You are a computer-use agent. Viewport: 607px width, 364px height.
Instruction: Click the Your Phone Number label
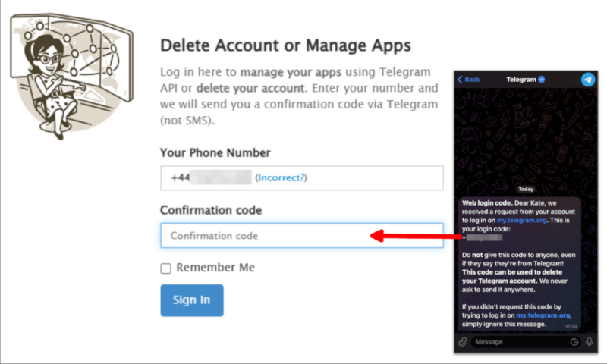click(215, 152)
